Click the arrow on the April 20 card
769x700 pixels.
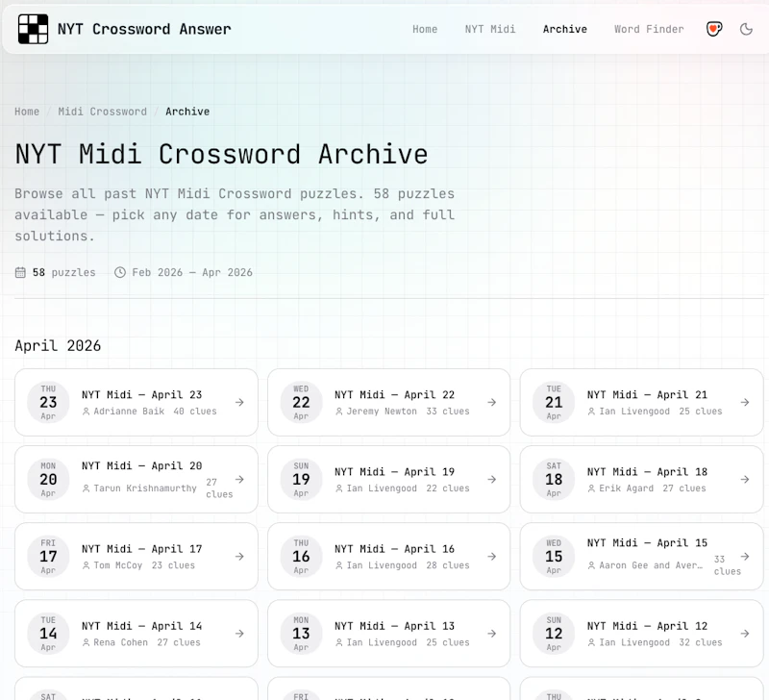tap(239, 479)
